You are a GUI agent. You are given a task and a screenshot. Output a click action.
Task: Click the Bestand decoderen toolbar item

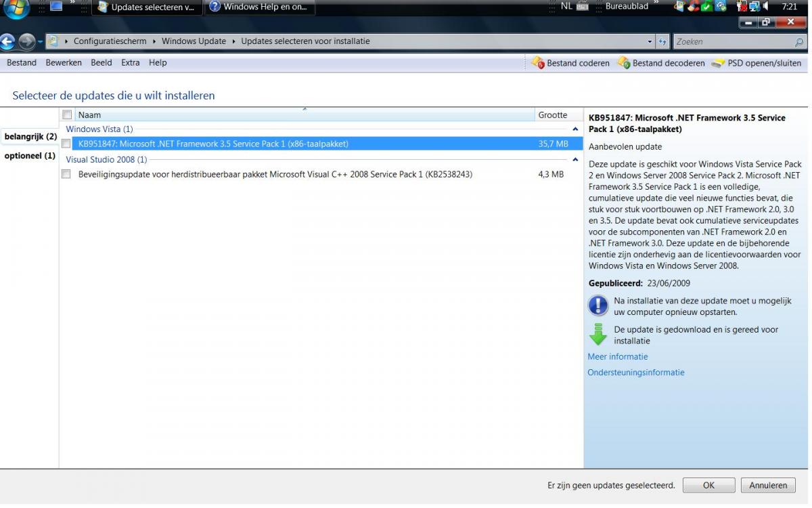tap(661, 63)
